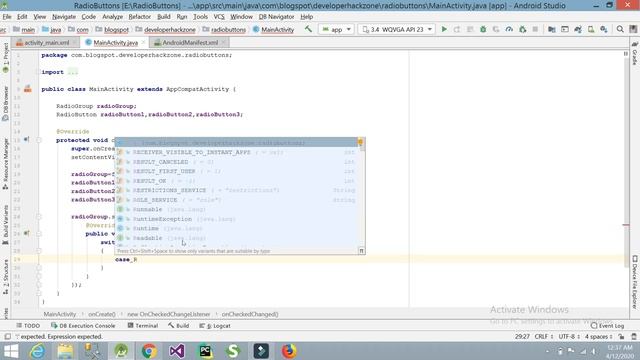Open Firefox from the taskbar
Viewport: 640px width, 360px height.
coord(289,351)
